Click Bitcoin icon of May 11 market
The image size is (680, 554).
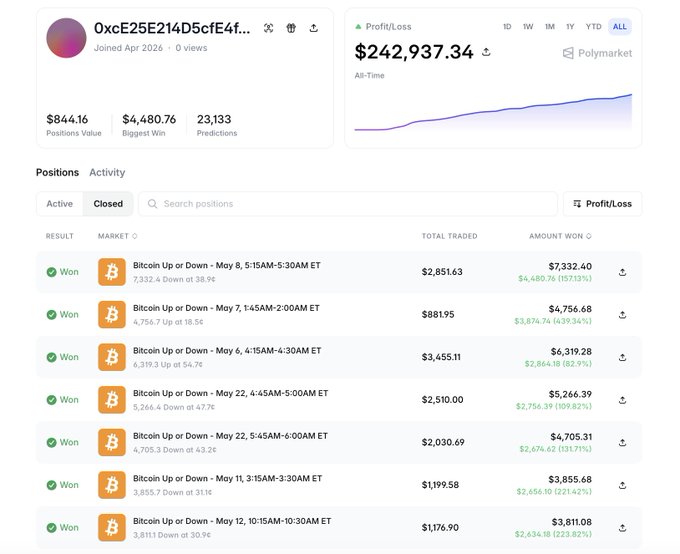pos(112,485)
